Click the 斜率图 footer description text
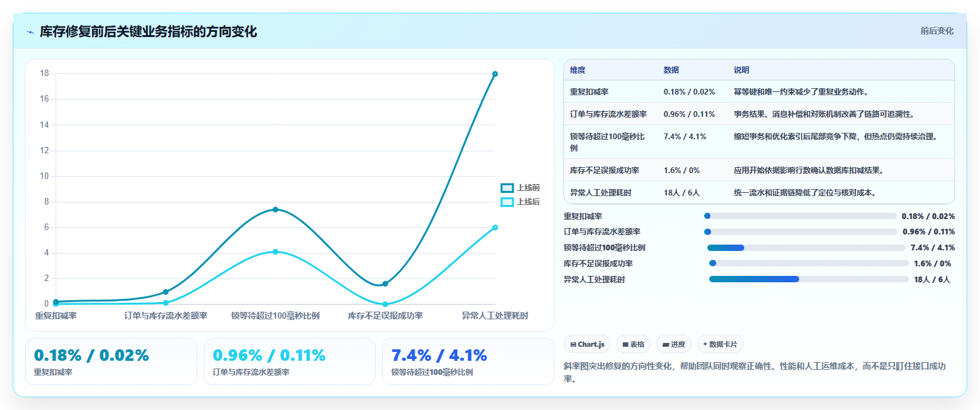Image resolution: width=980 pixels, height=410 pixels. click(x=754, y=372)
